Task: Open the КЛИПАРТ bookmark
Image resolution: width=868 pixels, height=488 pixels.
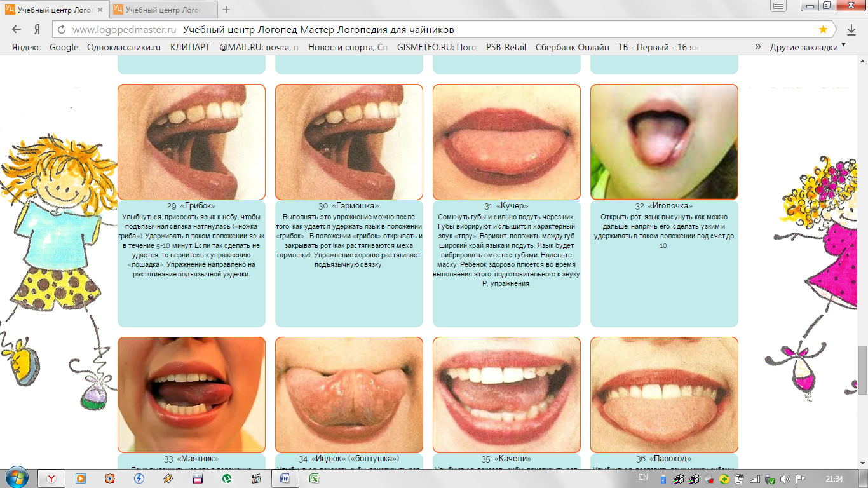Action: point(190,47)
